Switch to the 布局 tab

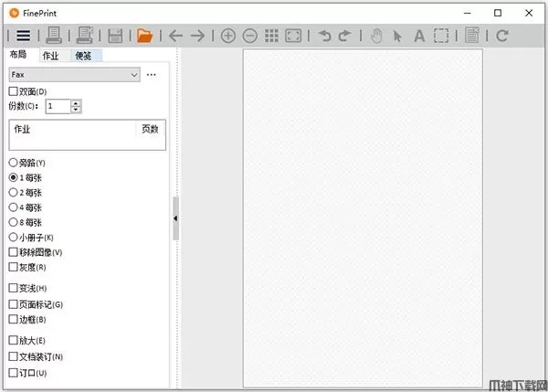pyautogui.click(x=18, y=55)
